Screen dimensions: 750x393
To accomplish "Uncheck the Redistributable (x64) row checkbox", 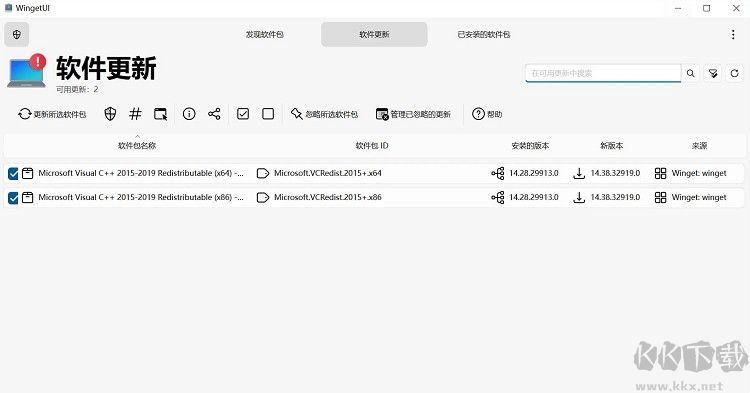I will coord(13,174).
